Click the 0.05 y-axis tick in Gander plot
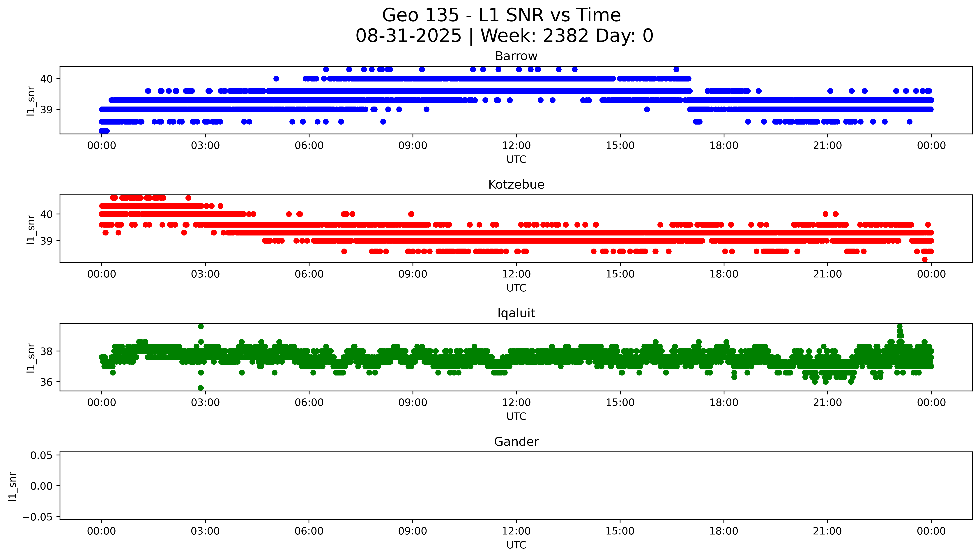 coord(41,455)
